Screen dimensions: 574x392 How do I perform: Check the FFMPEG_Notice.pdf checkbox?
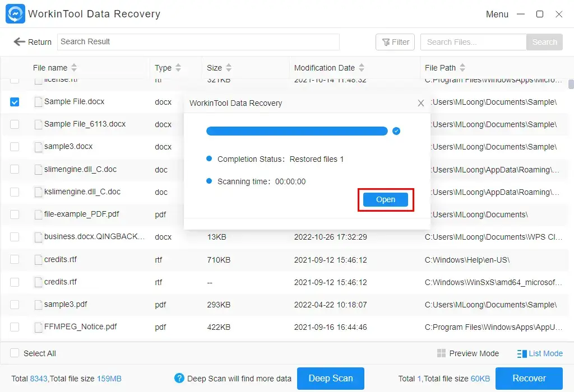[x=15, y=327]
